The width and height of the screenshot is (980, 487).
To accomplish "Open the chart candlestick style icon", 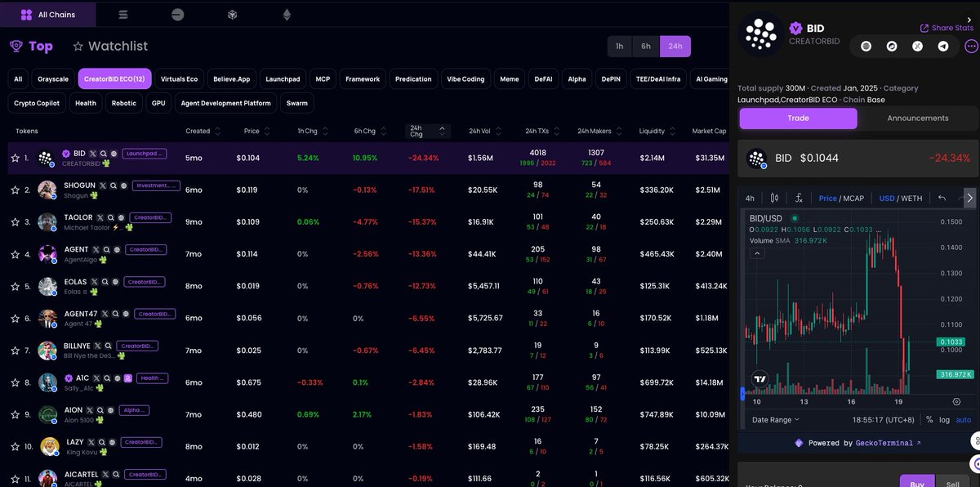I will tap(775, 198).
